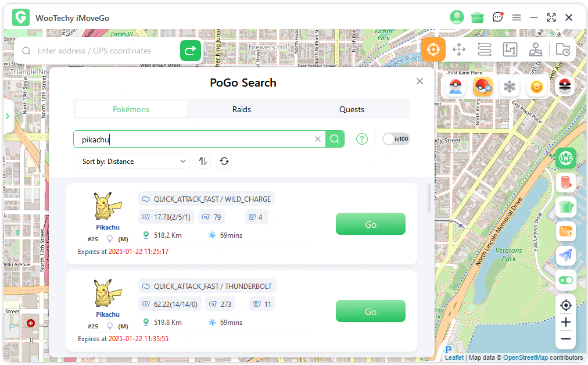Click the green search magnifier button
This screenshot has width=588, height=365.
pyautogui.click(x=335, y=139)
